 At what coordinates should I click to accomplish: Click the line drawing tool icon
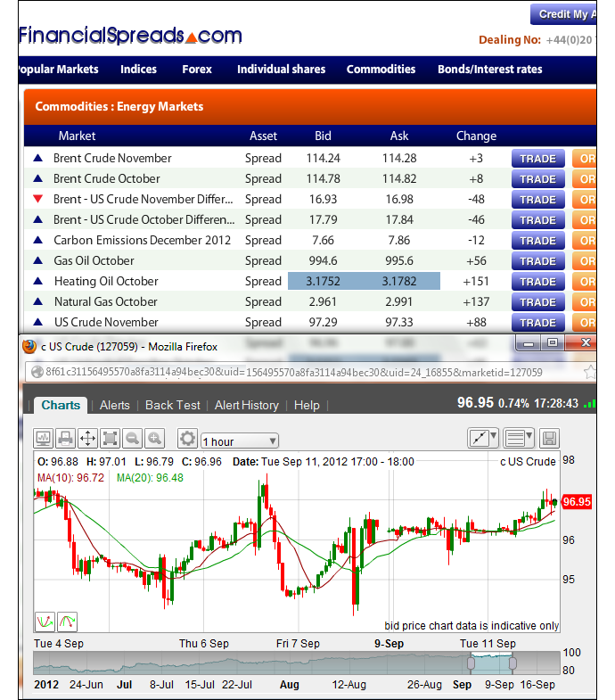pyautogui.click(x=480, y=438)
